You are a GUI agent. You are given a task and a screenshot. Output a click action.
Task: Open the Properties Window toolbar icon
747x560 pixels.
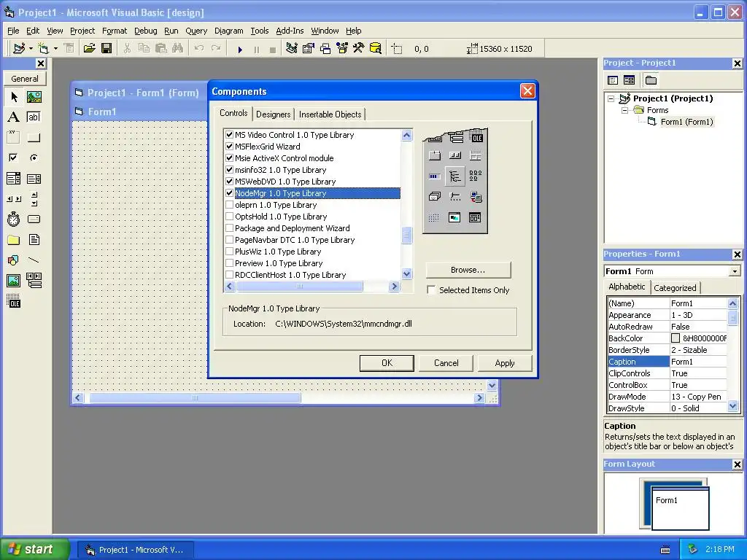(x=309, y=48)
